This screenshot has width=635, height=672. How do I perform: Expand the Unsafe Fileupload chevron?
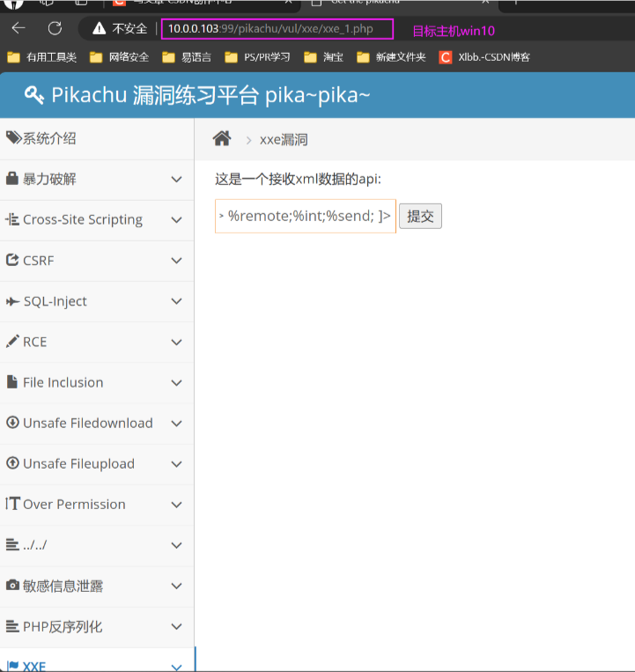click(x=176, y=464)
